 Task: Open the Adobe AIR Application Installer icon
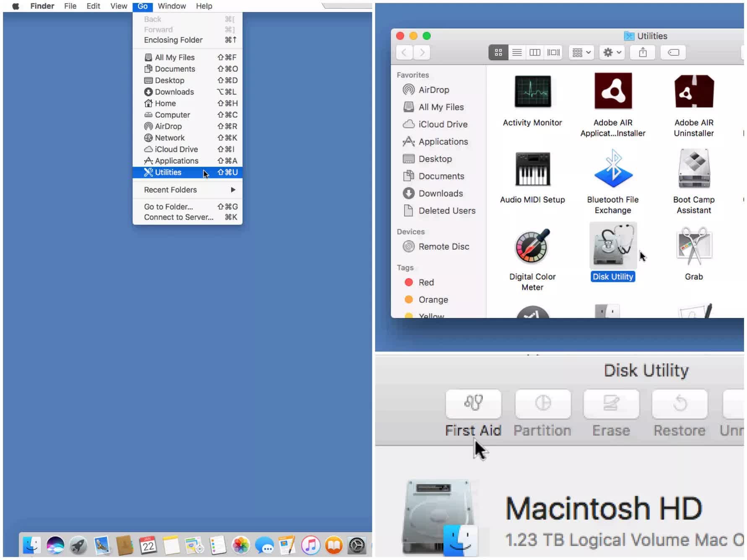point(613,91)
